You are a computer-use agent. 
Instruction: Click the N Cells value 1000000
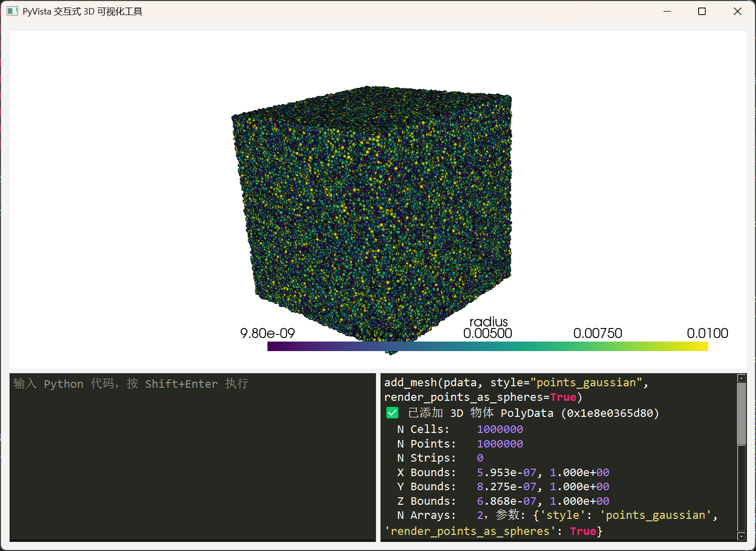(x=500, y=429)
